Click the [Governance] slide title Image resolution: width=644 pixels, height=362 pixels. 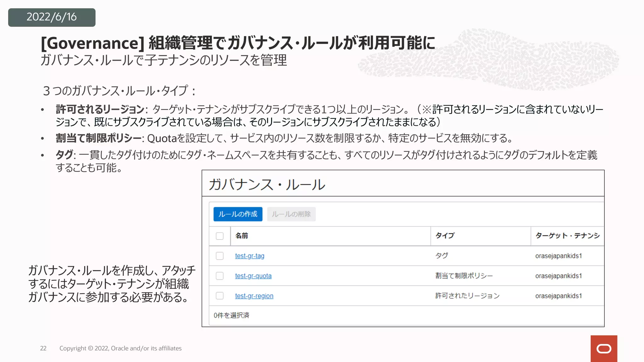238,43
